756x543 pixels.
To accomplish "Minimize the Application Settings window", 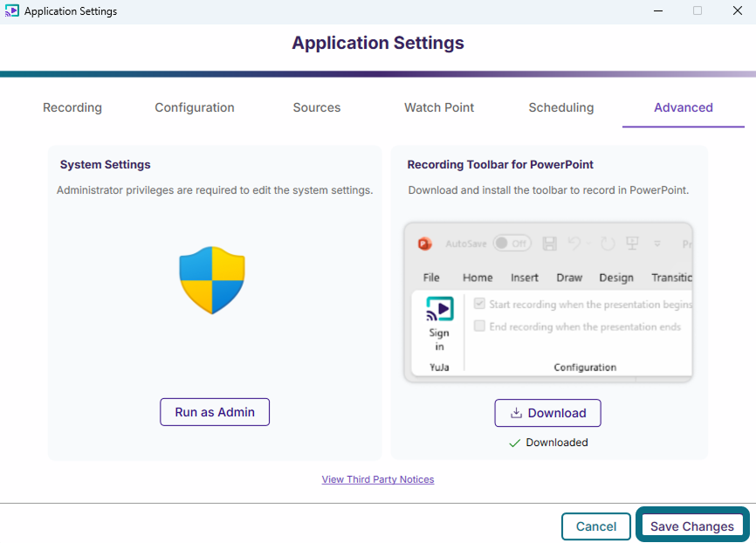I will click(x=658, y=10).
